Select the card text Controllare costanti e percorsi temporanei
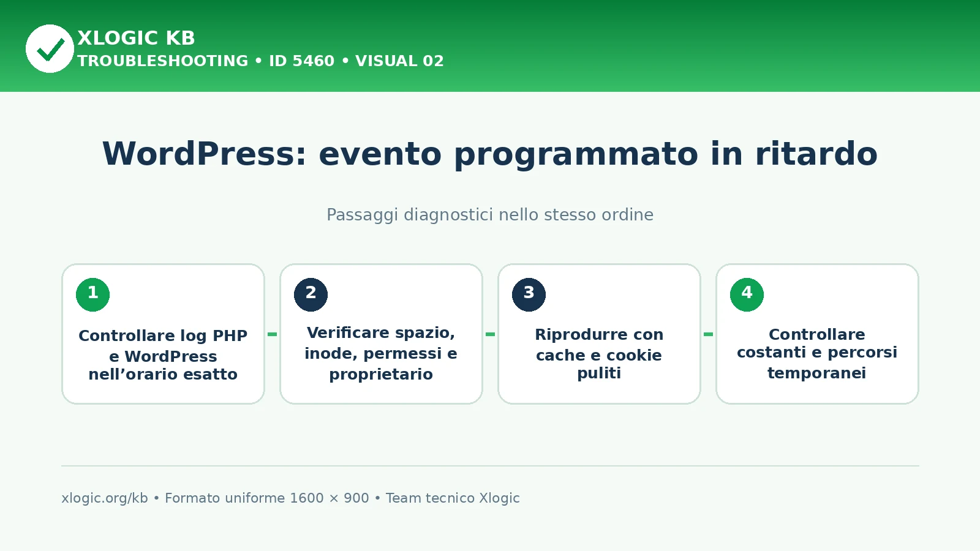 click(x=817, y=354)
